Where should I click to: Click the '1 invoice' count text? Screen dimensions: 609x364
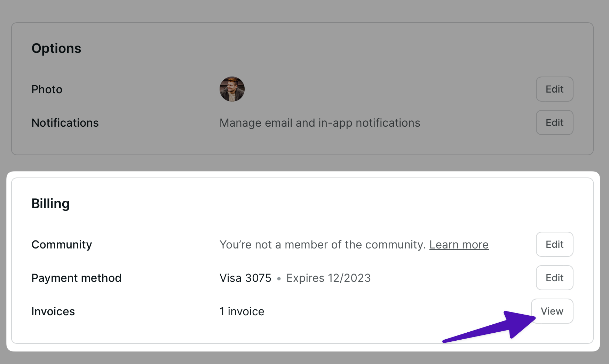click(x=242, y=311)
